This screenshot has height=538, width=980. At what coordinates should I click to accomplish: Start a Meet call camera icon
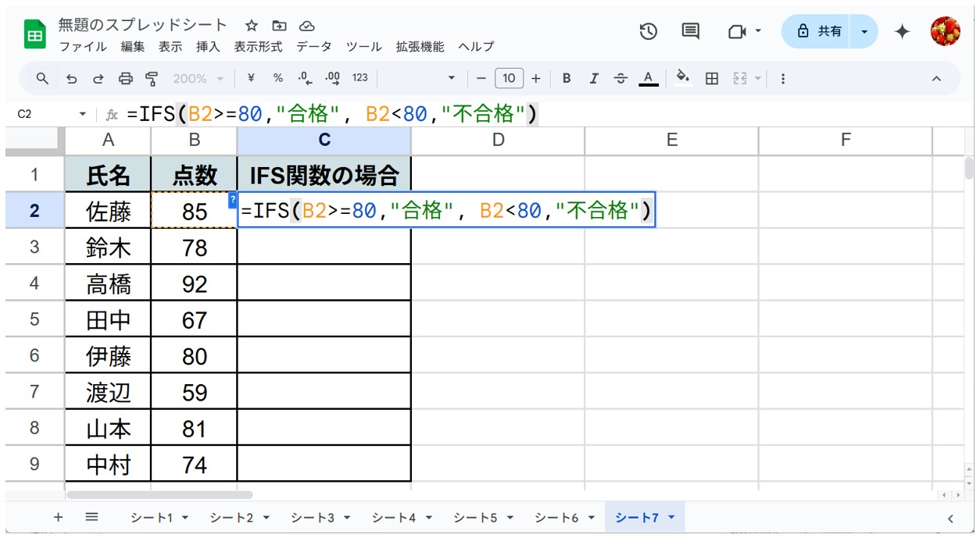[x=736, y=31]
